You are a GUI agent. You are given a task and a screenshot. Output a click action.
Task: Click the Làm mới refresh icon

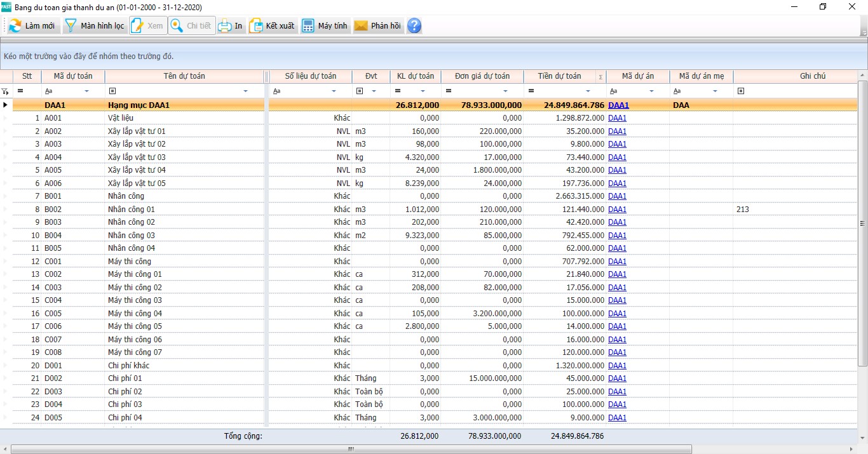[15, 26]
